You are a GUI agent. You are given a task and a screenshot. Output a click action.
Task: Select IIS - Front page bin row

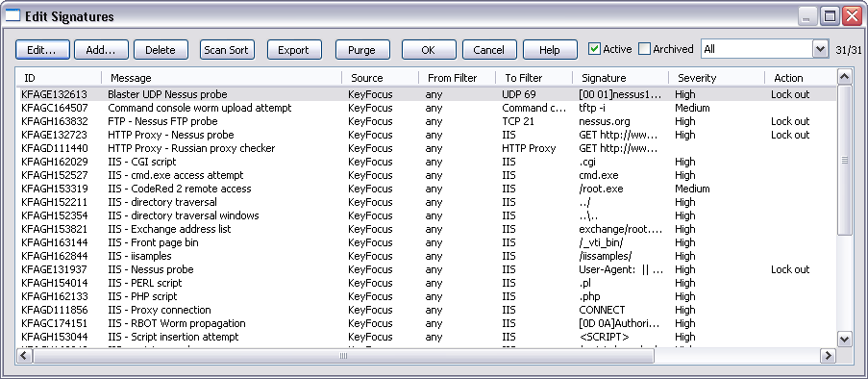click(426, 242)
